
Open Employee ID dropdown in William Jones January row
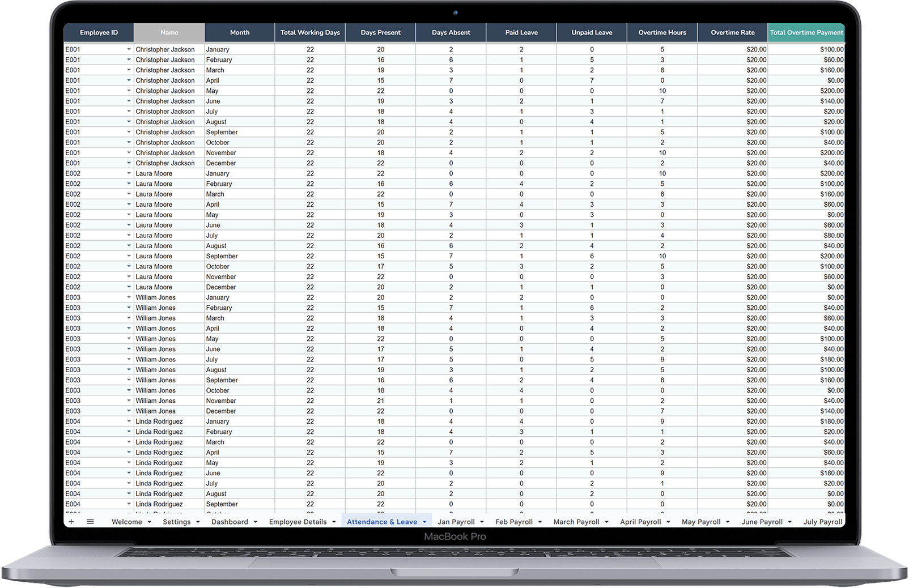129,298
